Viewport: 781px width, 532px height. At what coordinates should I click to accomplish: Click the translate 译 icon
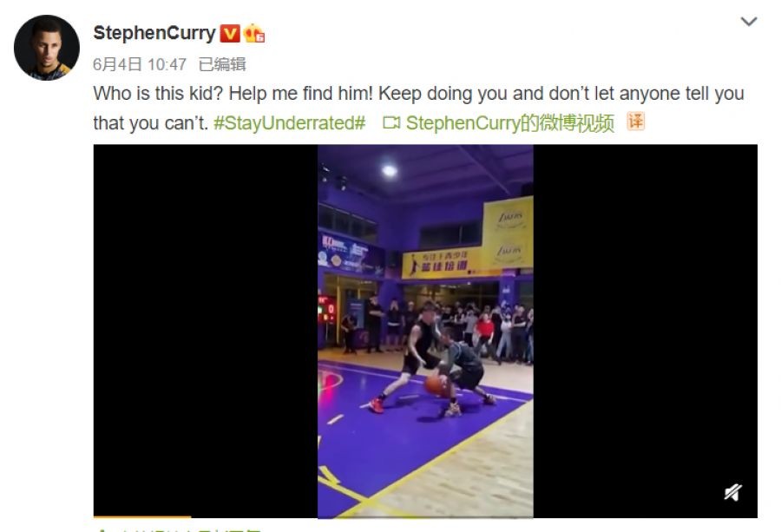635,122
